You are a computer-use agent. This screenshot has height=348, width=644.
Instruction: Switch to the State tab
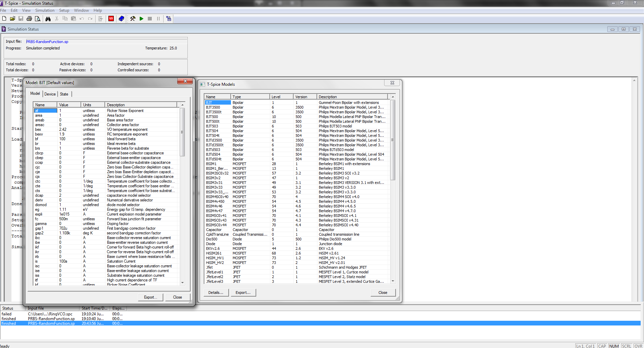click(64, 94)
